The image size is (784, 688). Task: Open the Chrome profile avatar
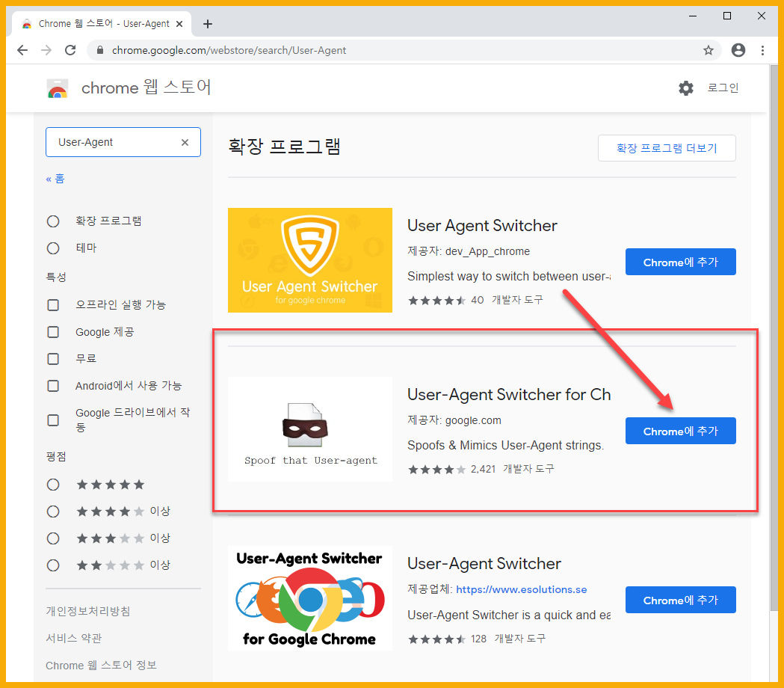coord(738,50)
